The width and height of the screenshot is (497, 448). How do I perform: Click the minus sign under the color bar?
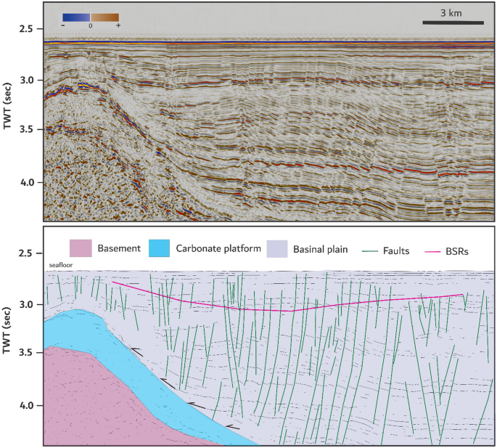63,25
